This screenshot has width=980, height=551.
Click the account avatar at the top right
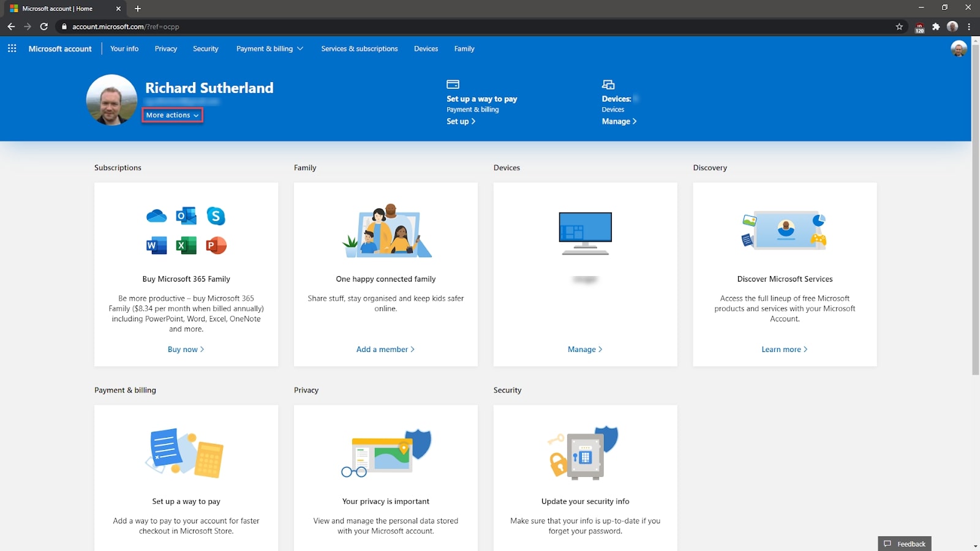coord(959,48)
